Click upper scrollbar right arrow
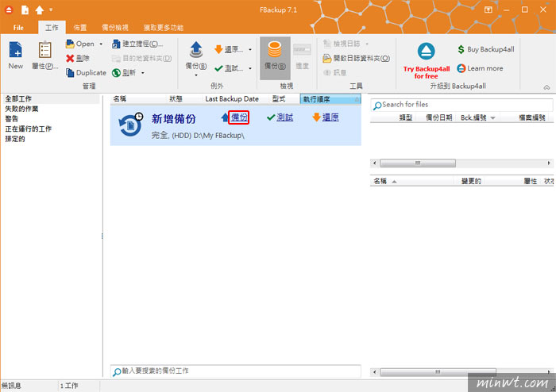The image size is (556, 392). pos(549,163)
